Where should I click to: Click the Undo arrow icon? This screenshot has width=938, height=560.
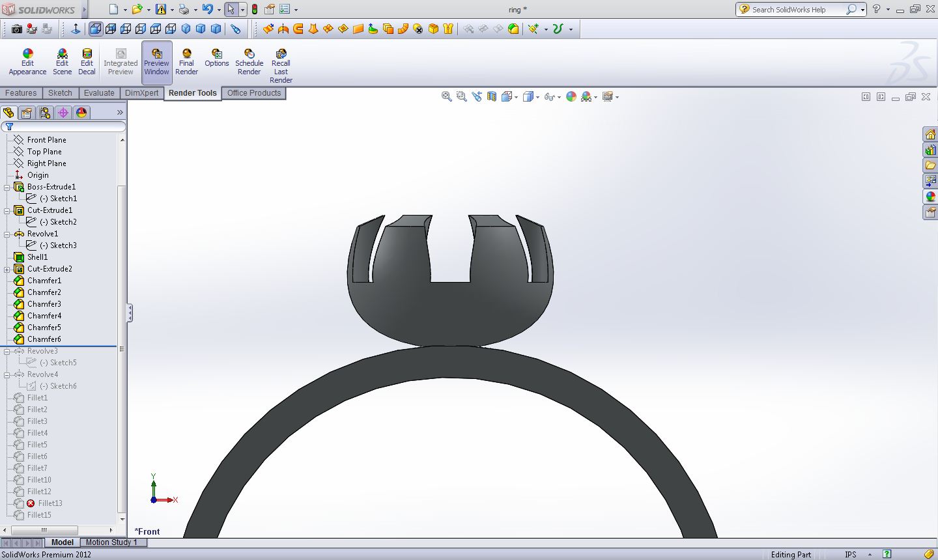click(207, 9)
